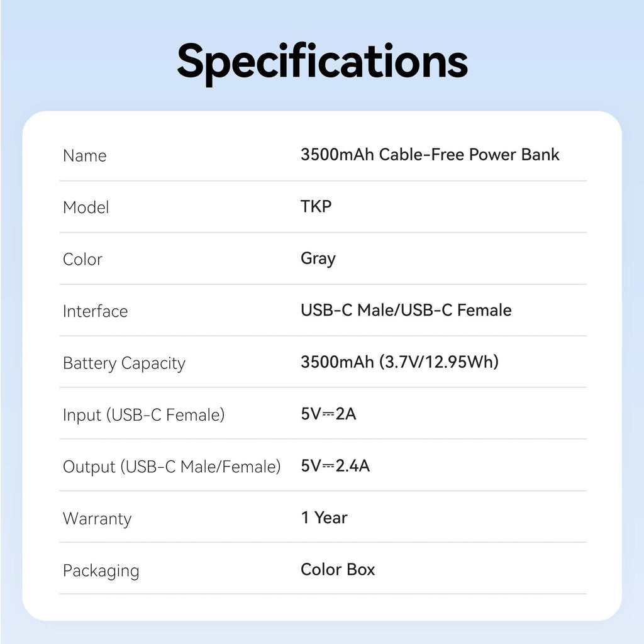The width and height of the screenshot is (644, 644).
Task: Select the 5V 2.4A output rating
Action: (335, 466)
